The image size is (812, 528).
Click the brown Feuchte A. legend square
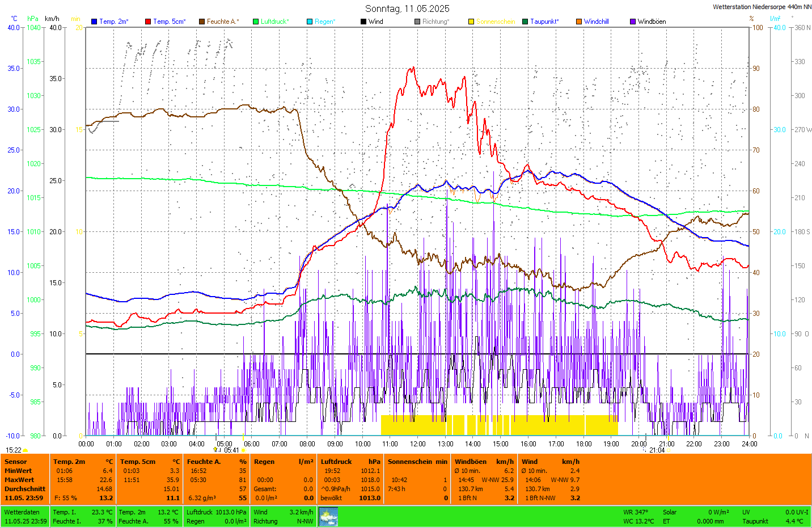pyautogui.click(x=202, y=22)
